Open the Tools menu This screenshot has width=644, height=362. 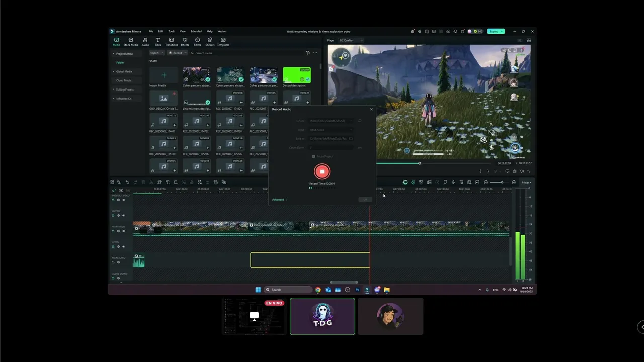[x=171, y=31]
